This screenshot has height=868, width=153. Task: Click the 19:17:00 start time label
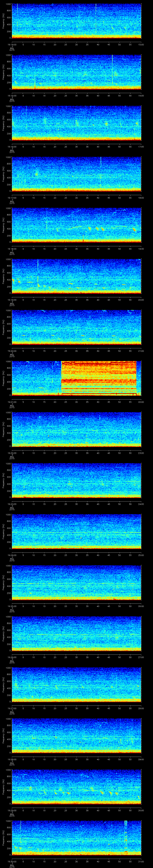[x=12, y=198]
